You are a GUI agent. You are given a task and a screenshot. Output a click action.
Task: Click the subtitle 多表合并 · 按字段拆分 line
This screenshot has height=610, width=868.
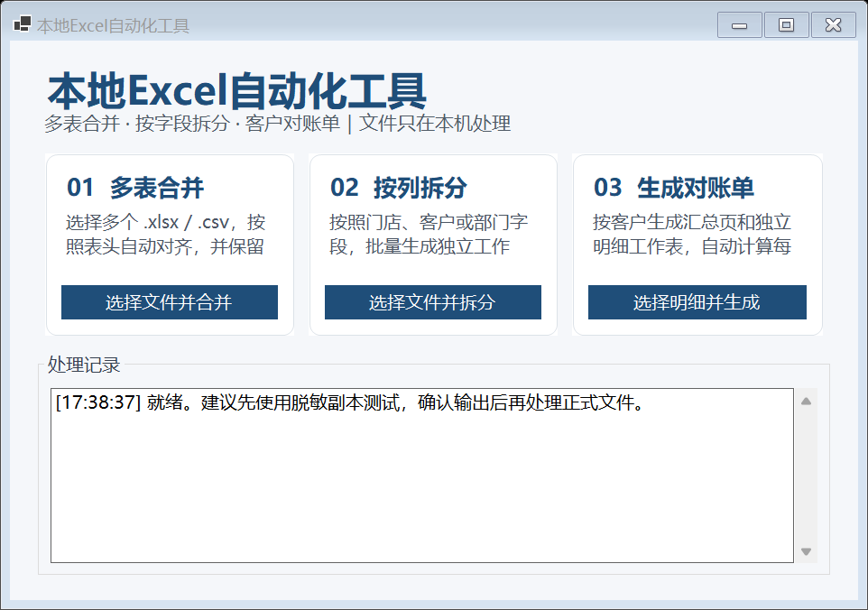[277, 124]
